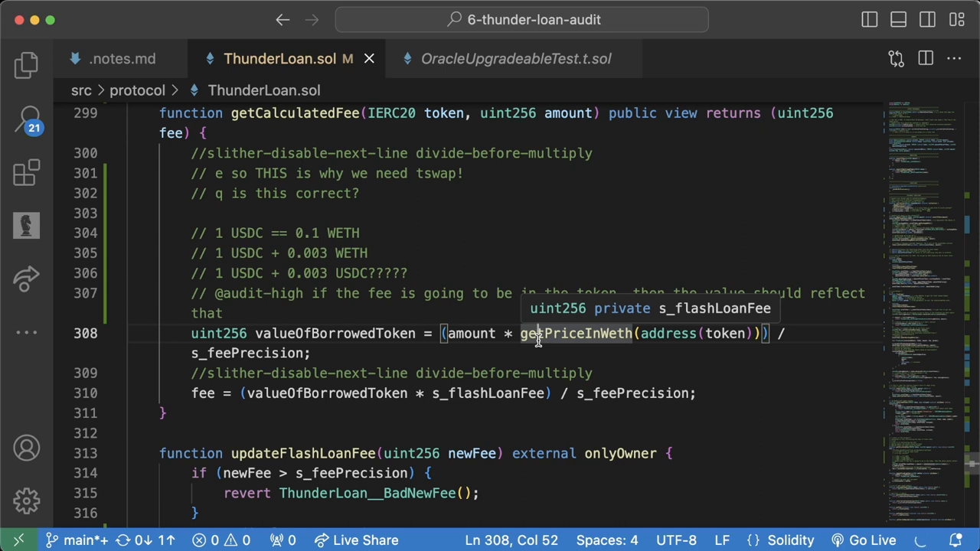Open the Extensions view
The height and width of the screenshot is (551, 980).
pyautogui.click(x=26, y=172)
